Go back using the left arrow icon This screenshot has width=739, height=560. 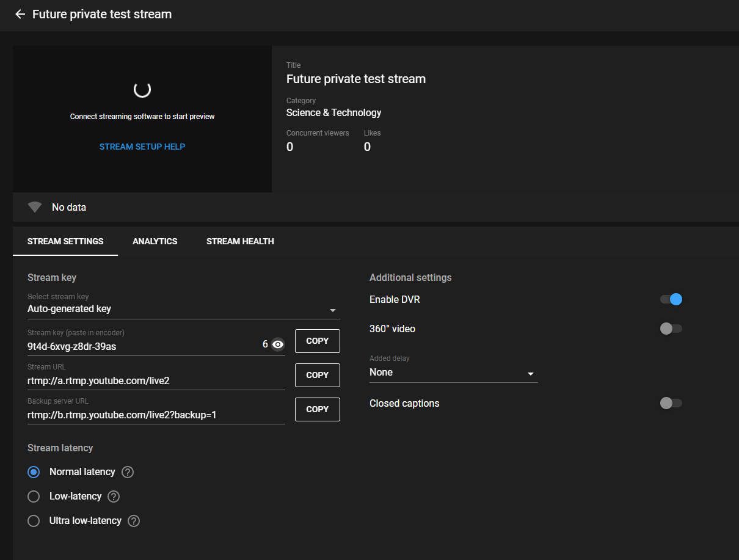[20, 14]
